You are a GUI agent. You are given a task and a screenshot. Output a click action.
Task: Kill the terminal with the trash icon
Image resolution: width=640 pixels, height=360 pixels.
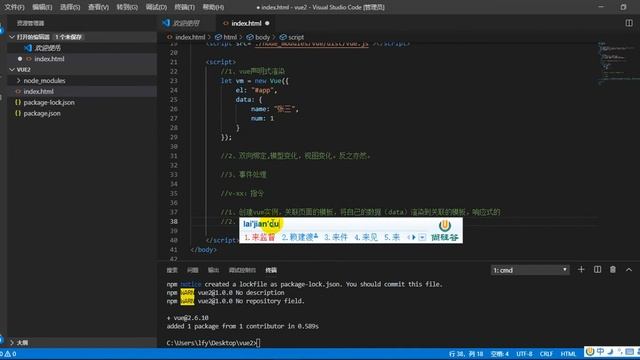tap(613, 269)
